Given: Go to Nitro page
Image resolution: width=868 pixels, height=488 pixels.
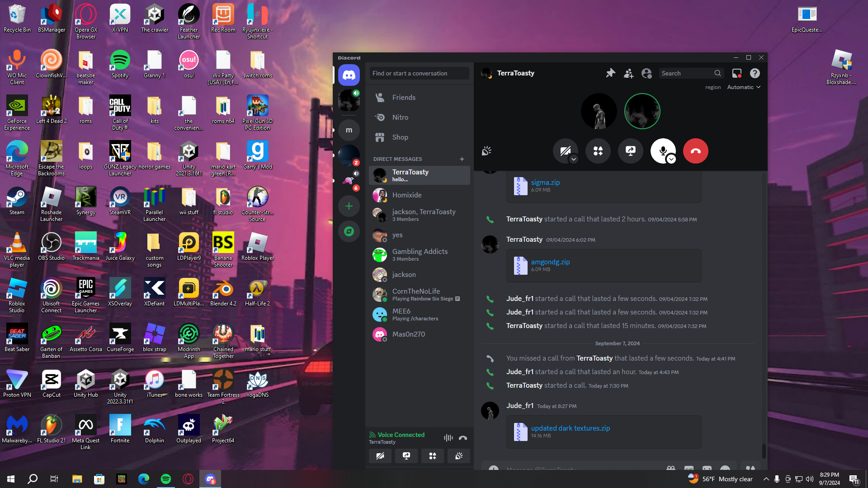Looking at the screenshot, I should (x=400, y=117).
